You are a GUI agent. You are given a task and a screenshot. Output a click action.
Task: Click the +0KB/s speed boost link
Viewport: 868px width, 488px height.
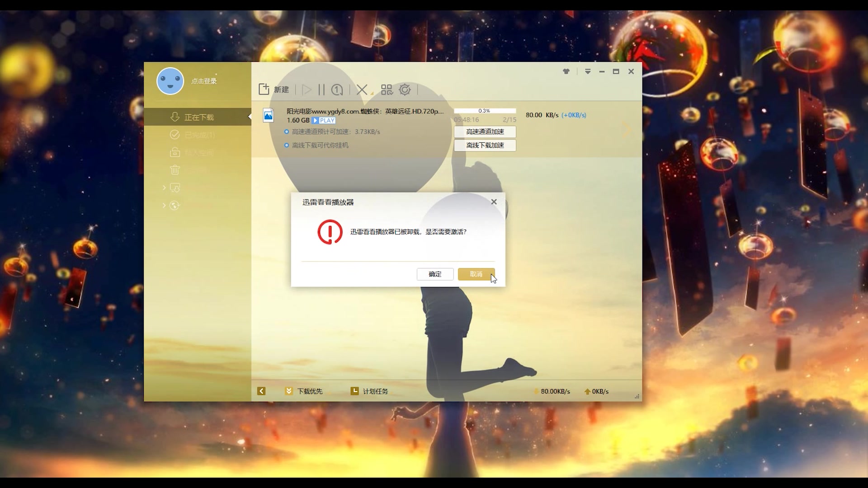574,115
